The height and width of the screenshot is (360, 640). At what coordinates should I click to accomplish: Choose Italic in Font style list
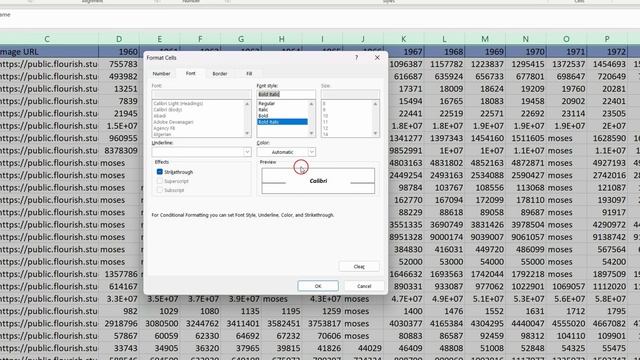(x=282, y=110)
